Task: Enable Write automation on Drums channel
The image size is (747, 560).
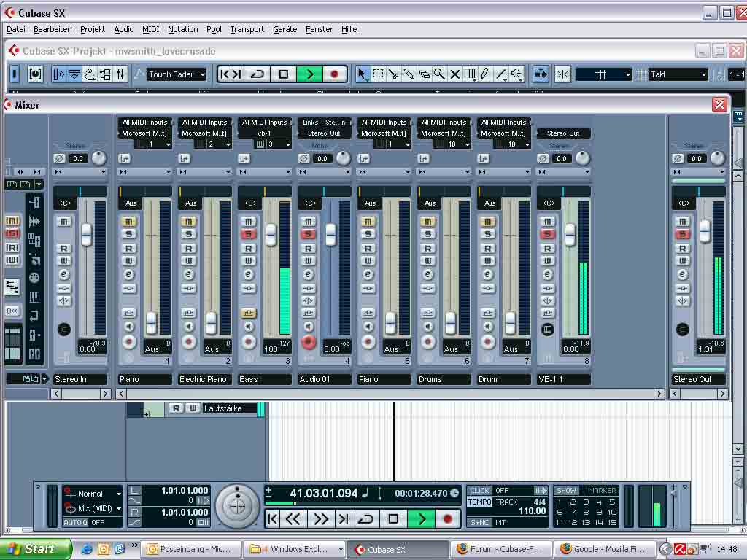Action: coord(427,260)
